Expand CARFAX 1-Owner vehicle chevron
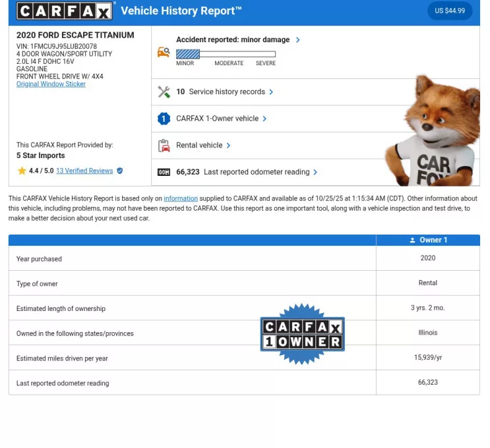 tap(265, 119)
